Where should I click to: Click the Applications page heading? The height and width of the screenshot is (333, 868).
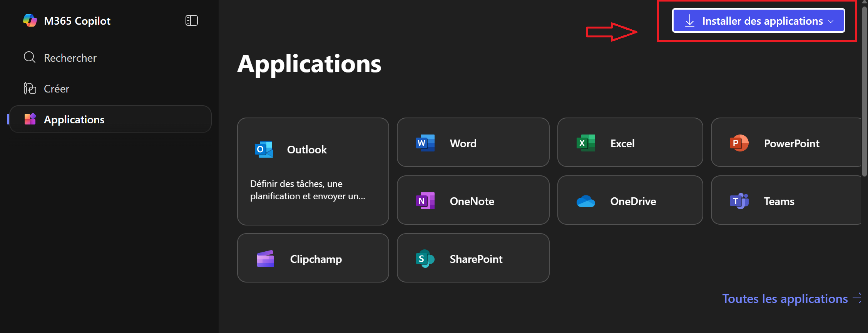(x=309, y=64)
